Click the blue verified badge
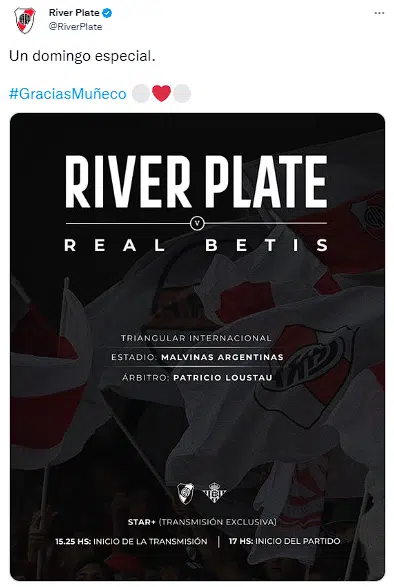This screenshot has width=394, height=587. tap(107, 13)
